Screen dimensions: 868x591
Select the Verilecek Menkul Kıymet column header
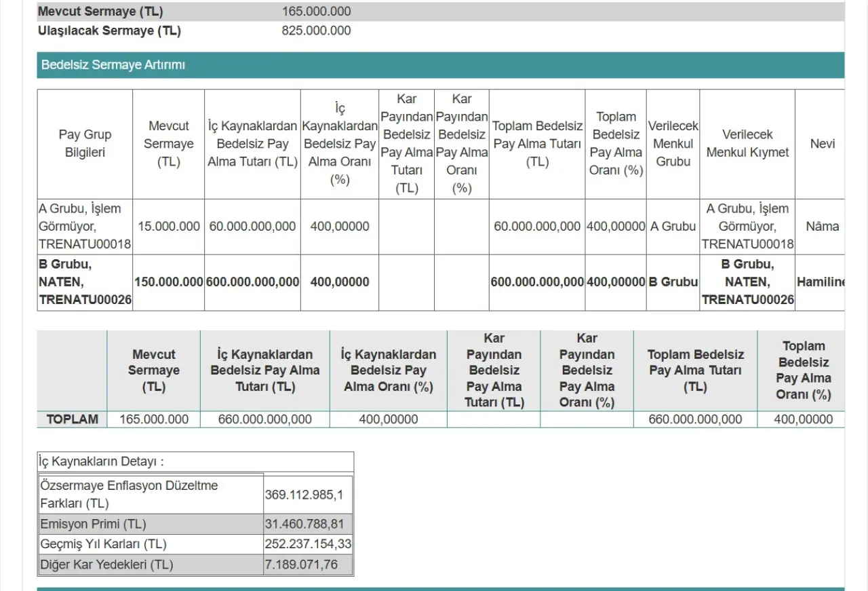(747, 144)
